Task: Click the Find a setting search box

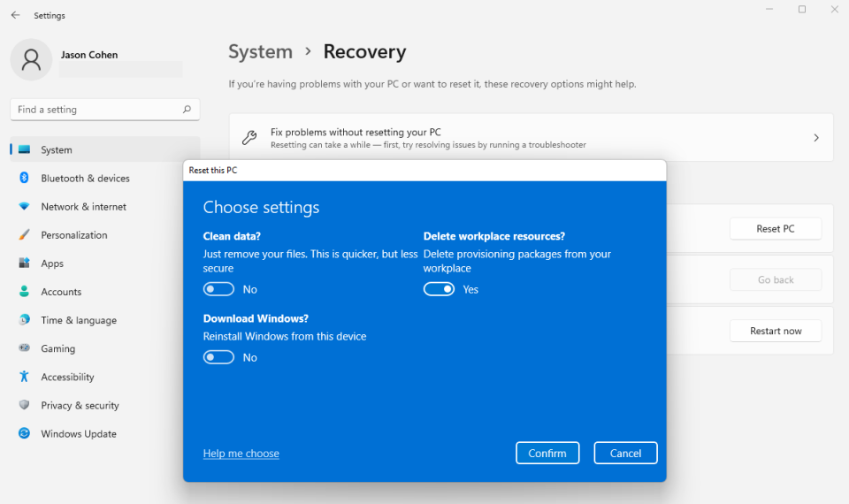Action: point(104,110)
